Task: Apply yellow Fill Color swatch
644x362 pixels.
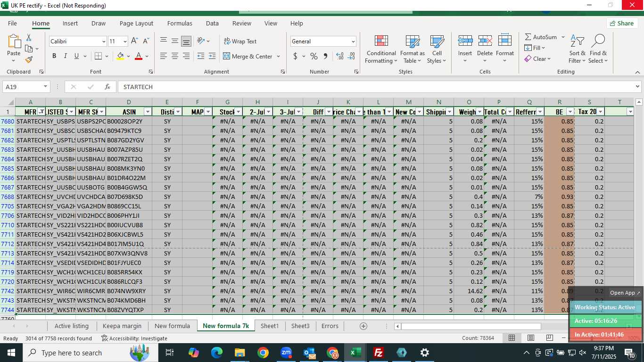Action: click(120, 56)
